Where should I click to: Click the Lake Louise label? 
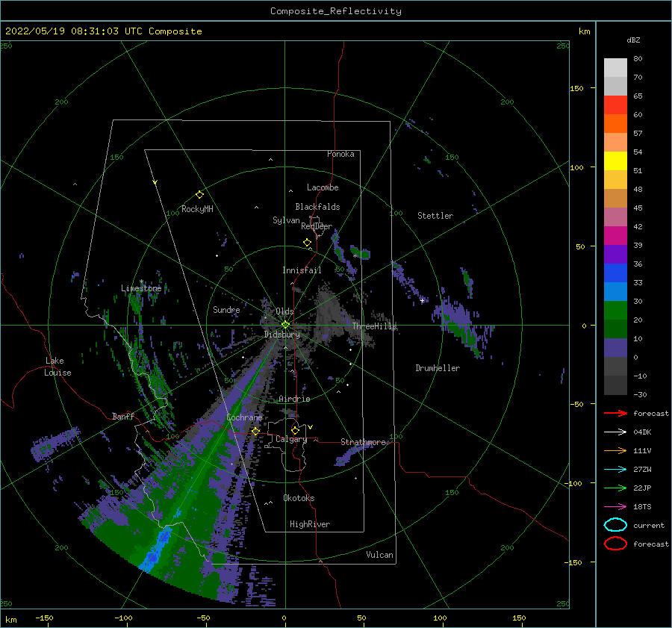(x=57, y=367)
